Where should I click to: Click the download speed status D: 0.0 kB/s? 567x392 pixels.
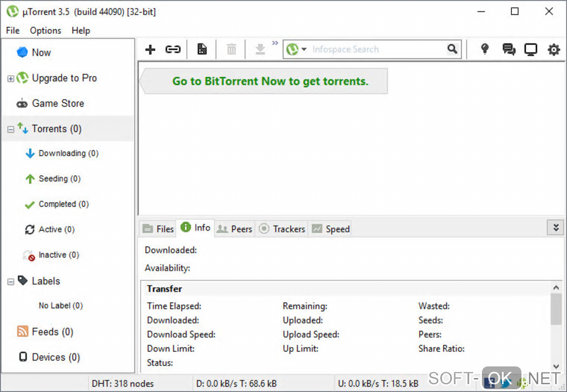pos(236,383)
